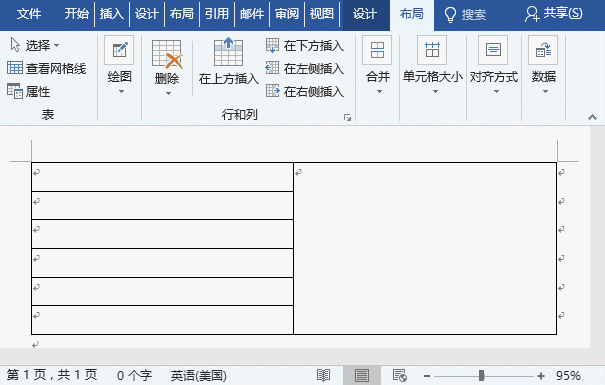Click 在上方插入 insert above icon
Image resolution: width=605 pixels, height=385 pixels.
point(228,52)
